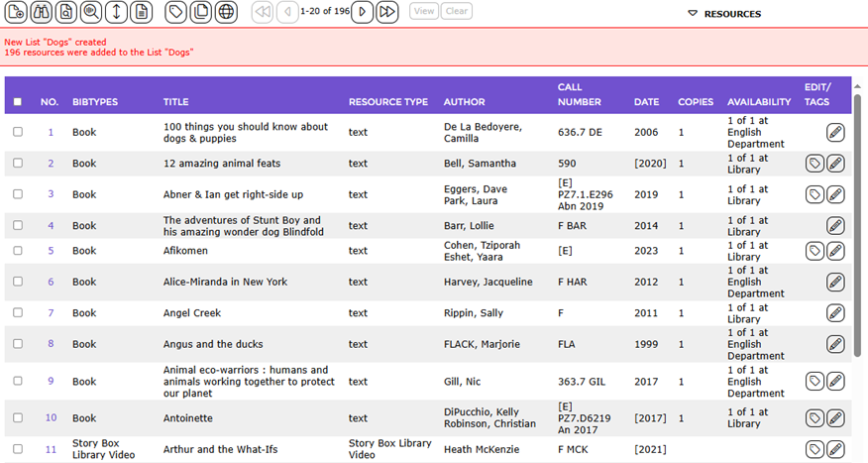The height and width of the screenshot is (463, 868).
Task: Open tags for 'Animal eco-warriors'
Action: pos(814,381)
